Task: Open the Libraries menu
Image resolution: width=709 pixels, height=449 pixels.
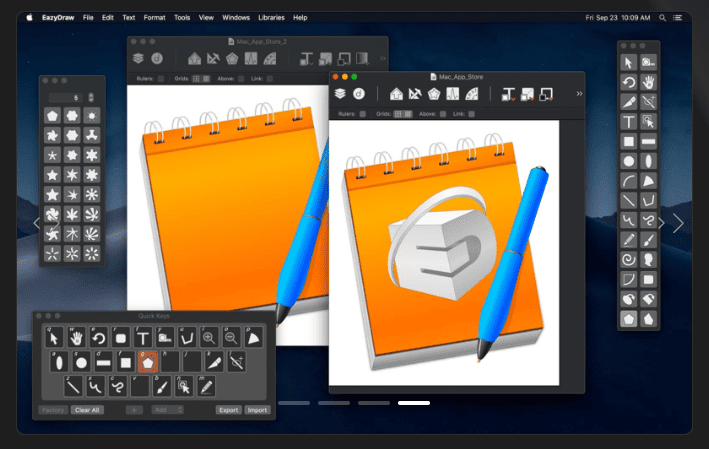Action: point(271,18)
